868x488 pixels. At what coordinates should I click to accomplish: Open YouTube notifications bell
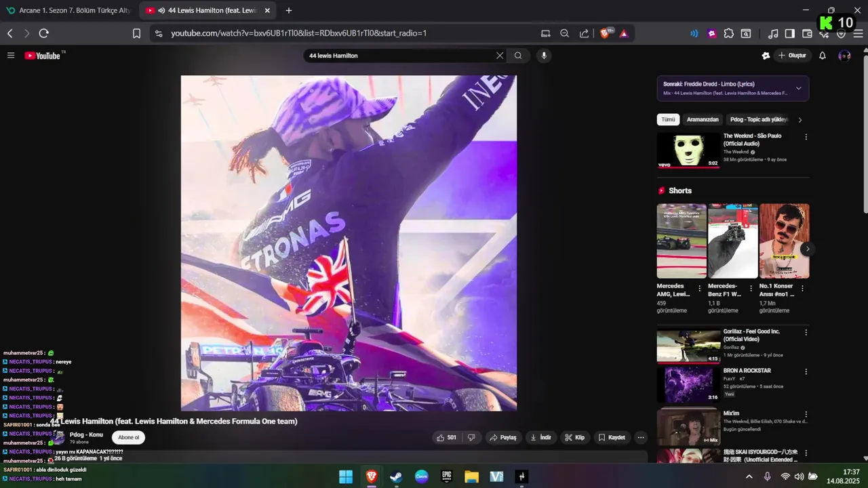pos(822,56)
